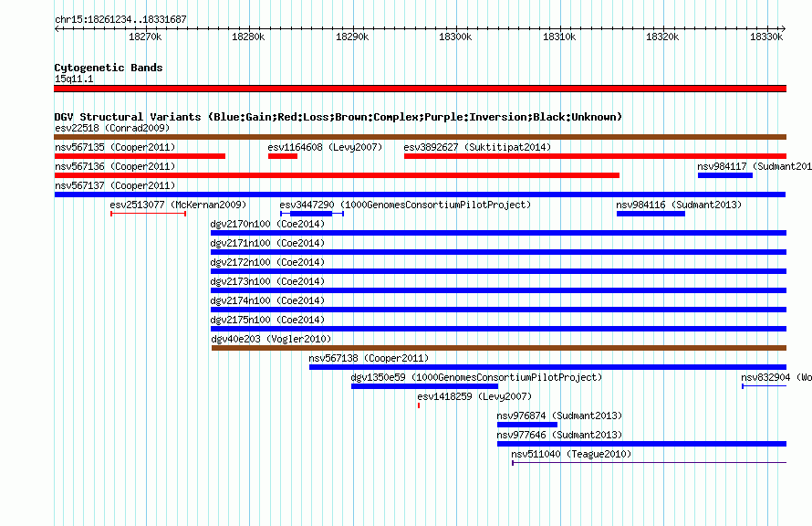Image resolution: width=812 pixels, height=526 pixels.
Task: Select the blue nsv977646 bar
Action: point(641,444)
